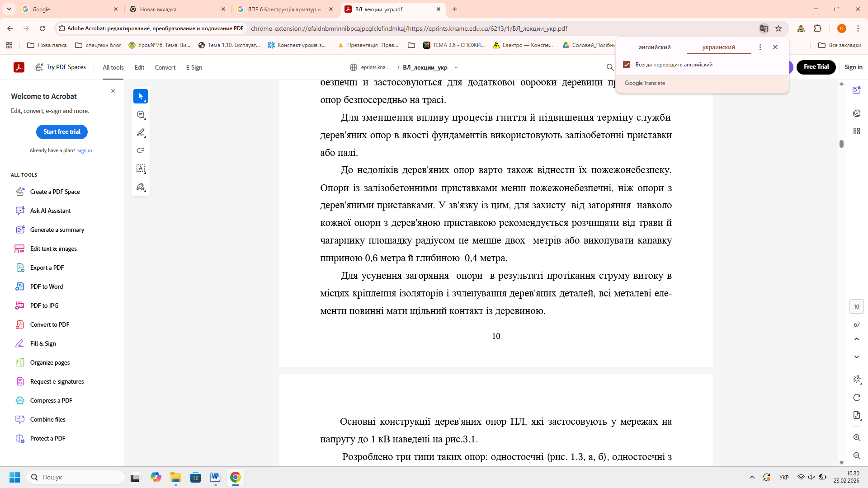Open translate options three-dot menu
This screenshot has width=868, height=488.
pyautogui.click(x=760, y=47)
